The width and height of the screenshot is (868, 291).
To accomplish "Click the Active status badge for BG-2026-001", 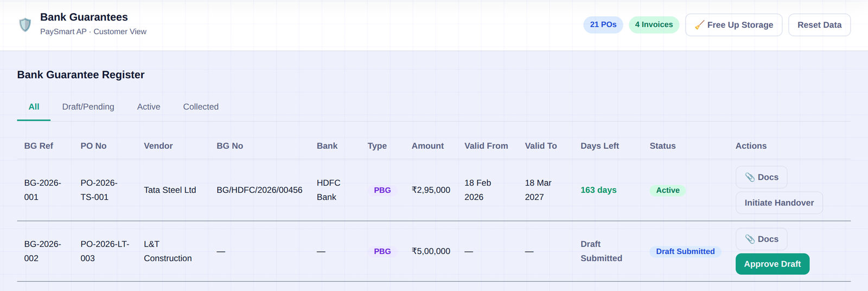I will point(668,190).
